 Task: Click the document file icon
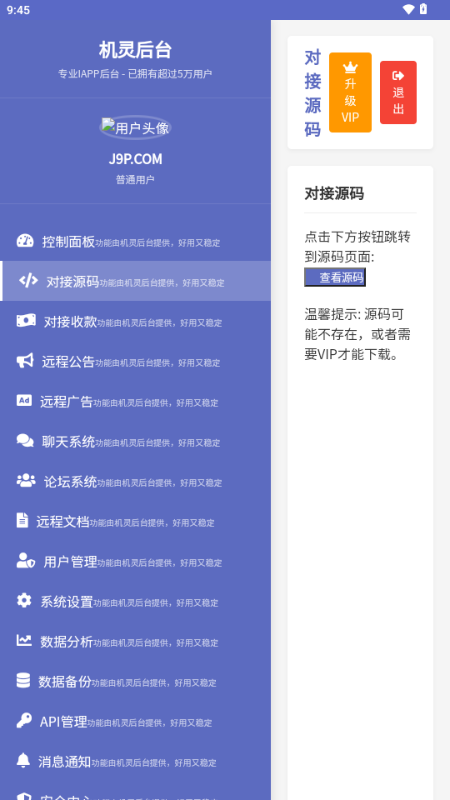click(x=22, y=520)
